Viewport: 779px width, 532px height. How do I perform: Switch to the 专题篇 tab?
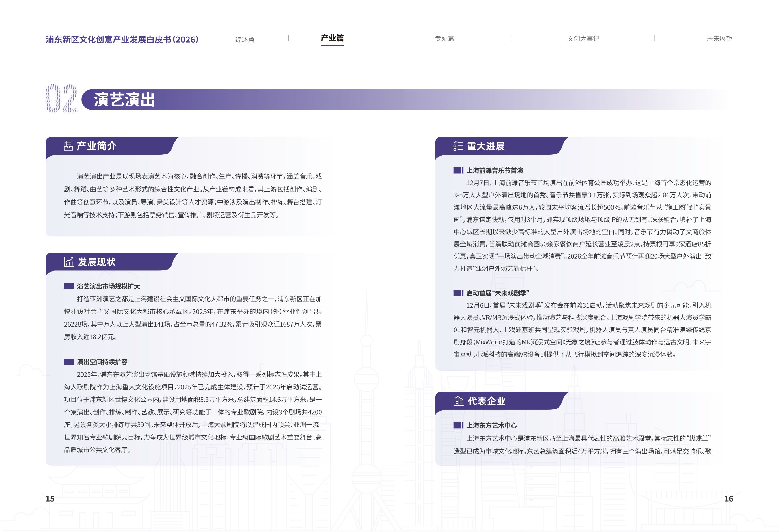pos(445,38)
